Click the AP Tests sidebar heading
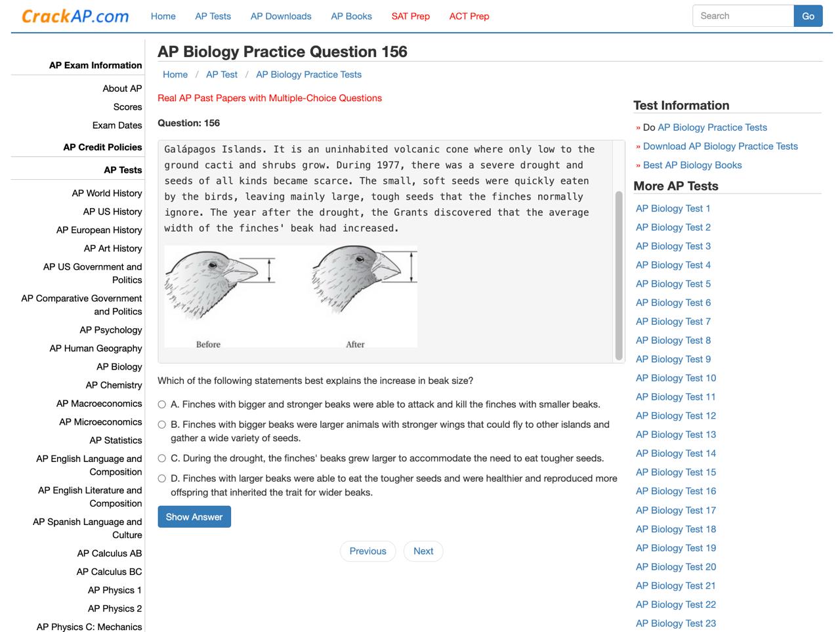The width and height of the screenshot is (840, 632). pos(123,169)
